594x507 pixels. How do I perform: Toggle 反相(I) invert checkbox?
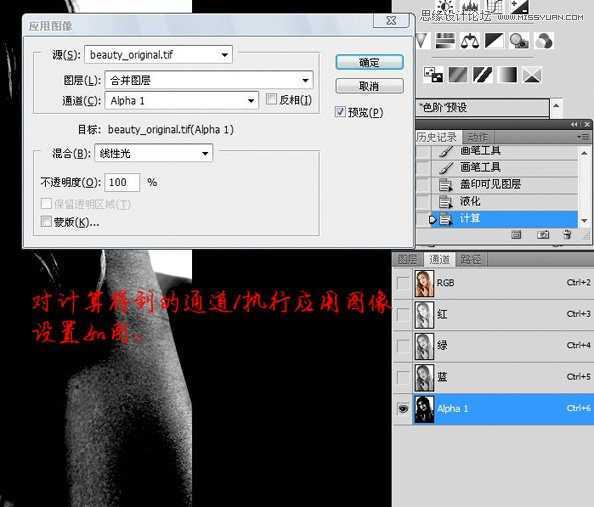pyautogui.click(x=271, y=100)
